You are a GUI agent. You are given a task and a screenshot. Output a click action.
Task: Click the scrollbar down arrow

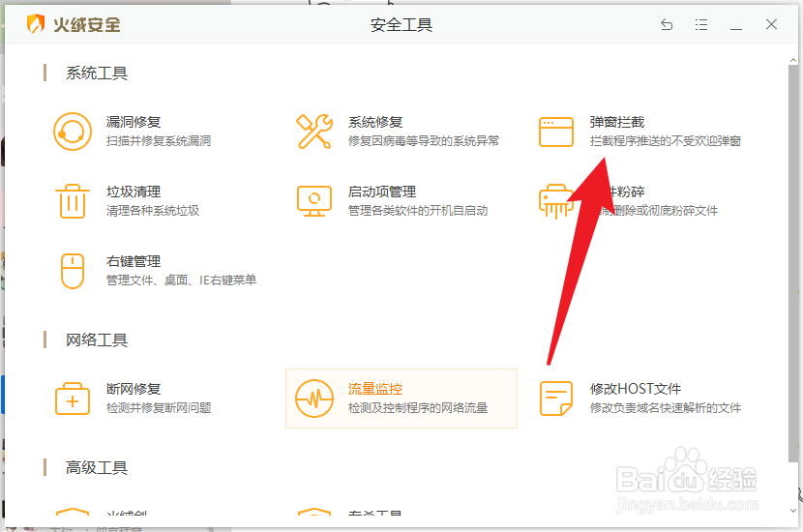tap(792, 511)
